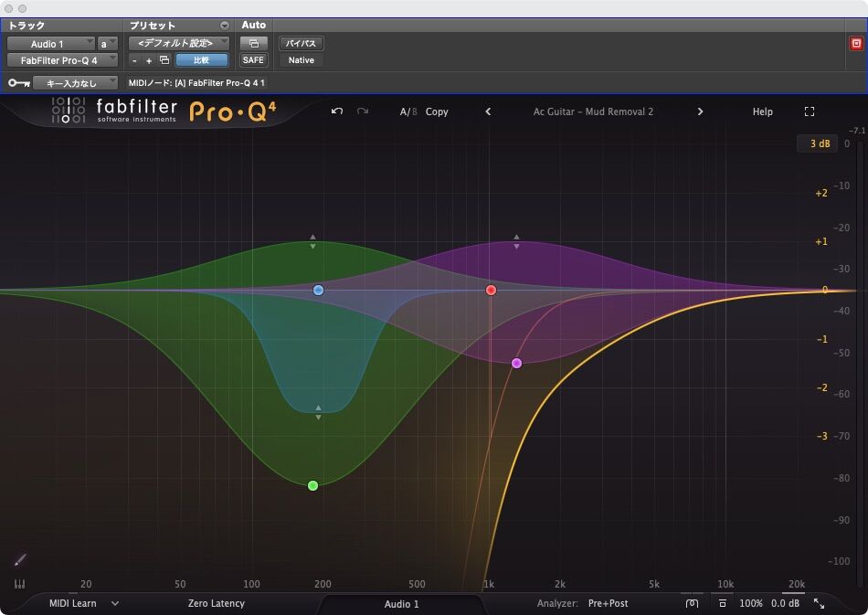Click the preset copy settings icon
The image size is (868, 615).
[x=164, y=59]
